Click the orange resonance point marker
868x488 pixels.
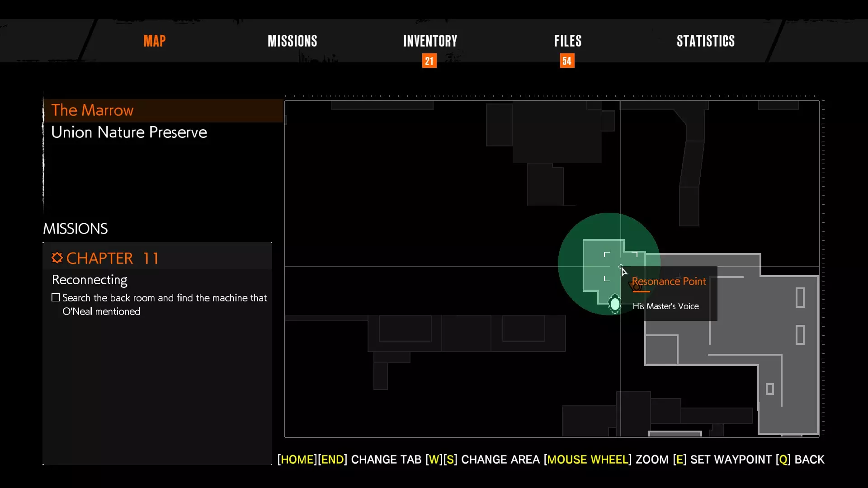point(636,286)
